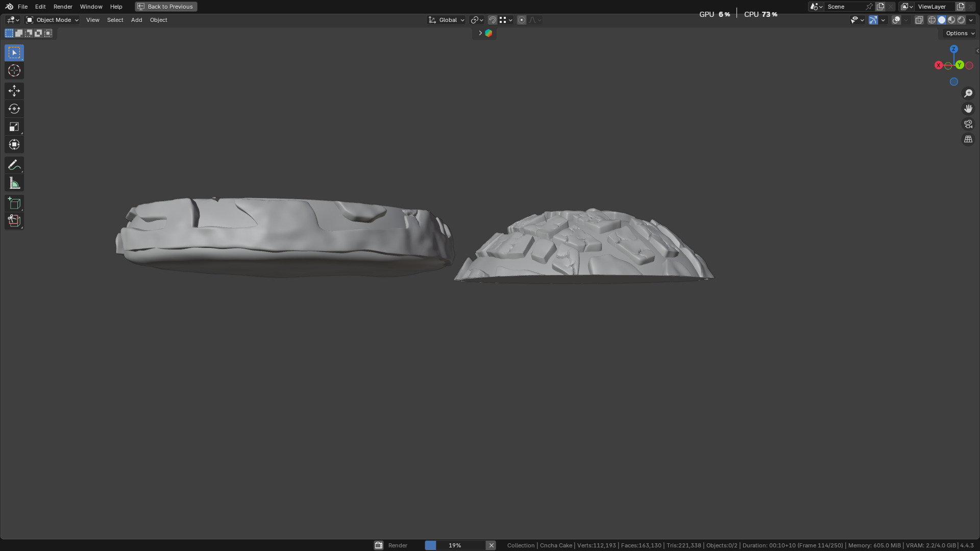Open selectability and visibility dropdown
Viewport: 980px width, 551px height.
(857, 20)
